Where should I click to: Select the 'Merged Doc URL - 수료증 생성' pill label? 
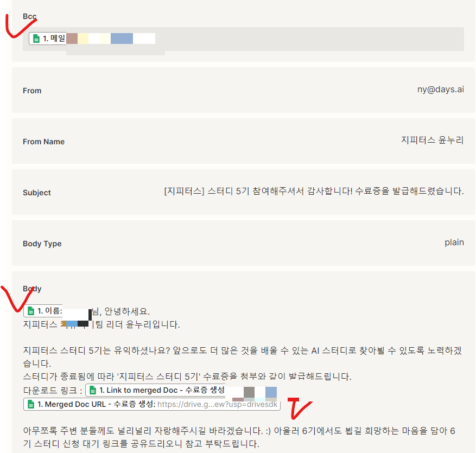[x=96, y=404]
